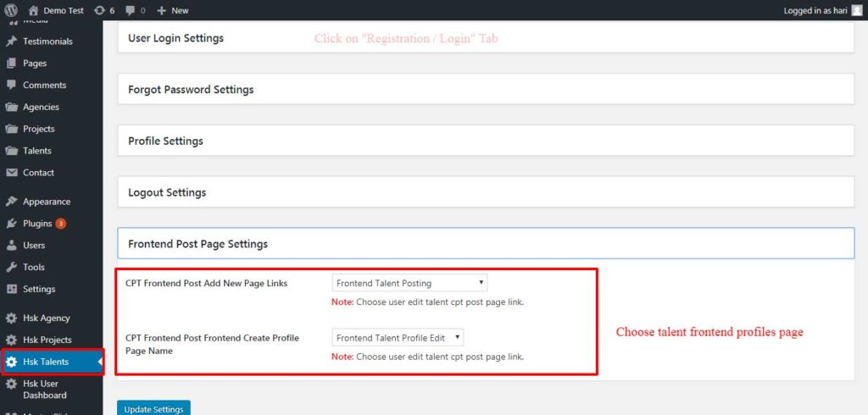Expand the Logout Settings panel
This screenshot has width=868, height=415.
coord(485,192)
